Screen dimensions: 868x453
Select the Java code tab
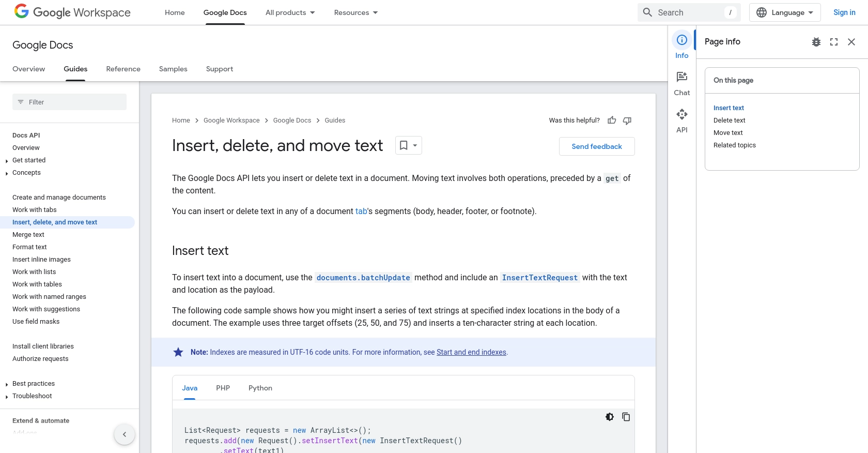click(190, 388)
